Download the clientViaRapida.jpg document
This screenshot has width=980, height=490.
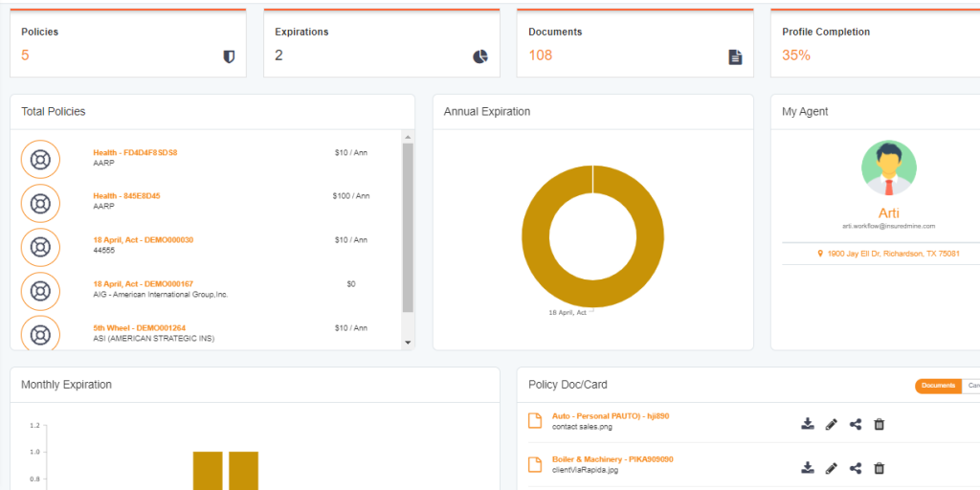pos(808,468)
